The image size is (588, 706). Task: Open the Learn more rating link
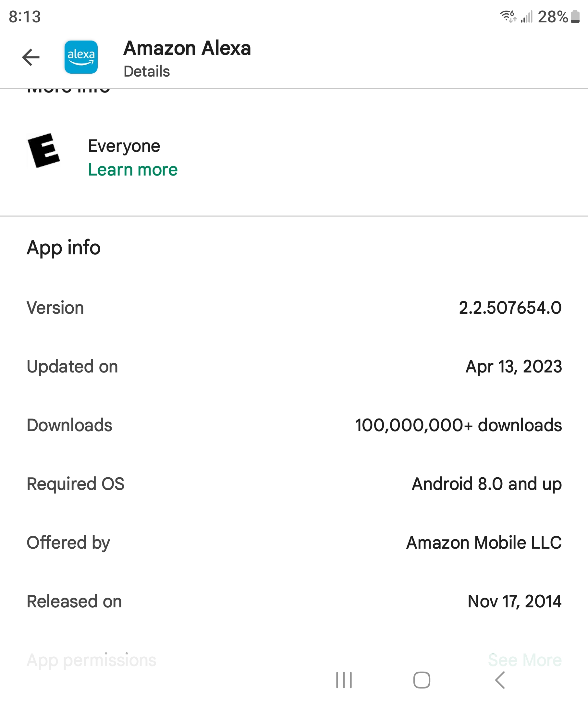[x=133, y=170]
